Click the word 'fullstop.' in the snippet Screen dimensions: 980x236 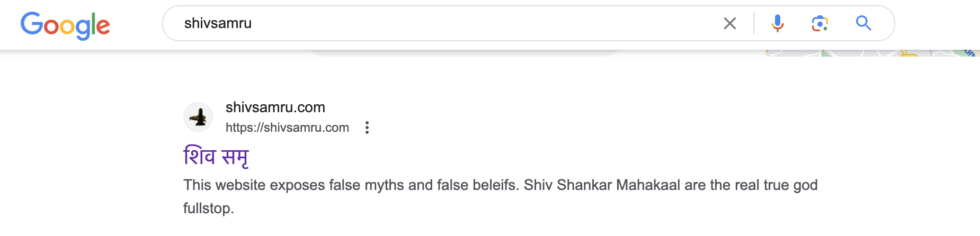point(208,208)
